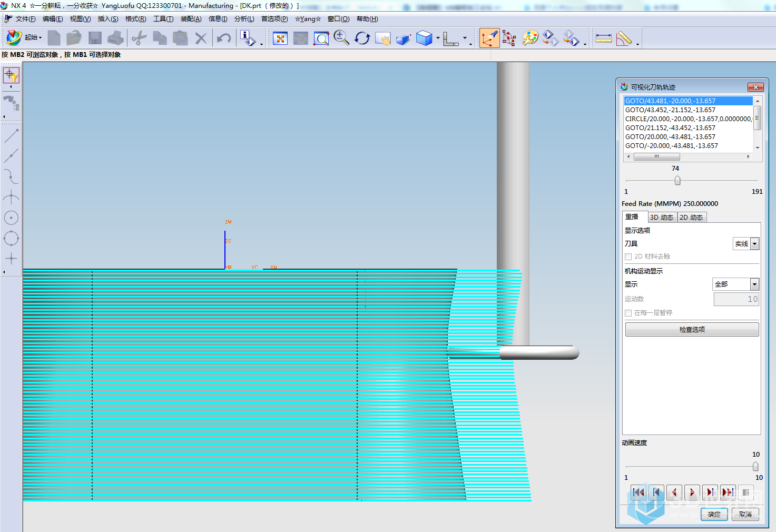Viewport: 776px width, 532px height.
Task: Switch to the 3D 动态 tab
Action: tap(662, 218)
